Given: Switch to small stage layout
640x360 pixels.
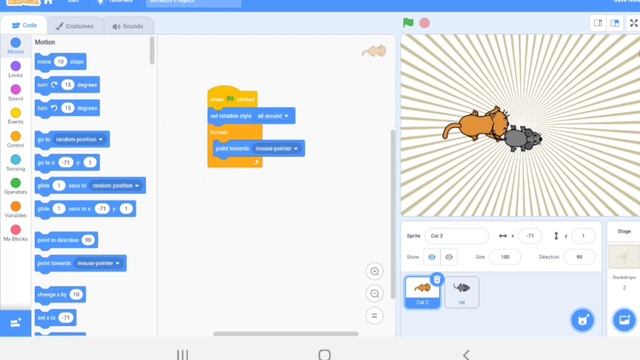Looking at the screenshot, I should (598, 23).
